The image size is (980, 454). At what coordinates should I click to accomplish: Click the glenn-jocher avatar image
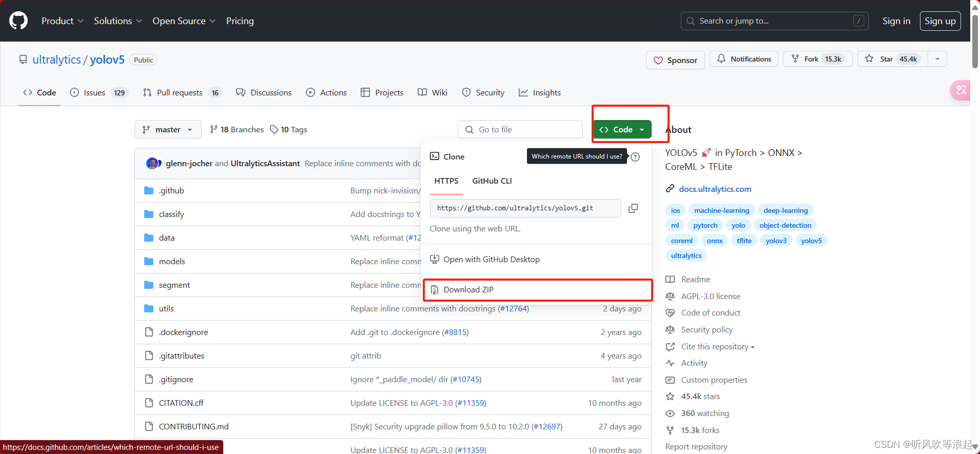coord(151,163)
